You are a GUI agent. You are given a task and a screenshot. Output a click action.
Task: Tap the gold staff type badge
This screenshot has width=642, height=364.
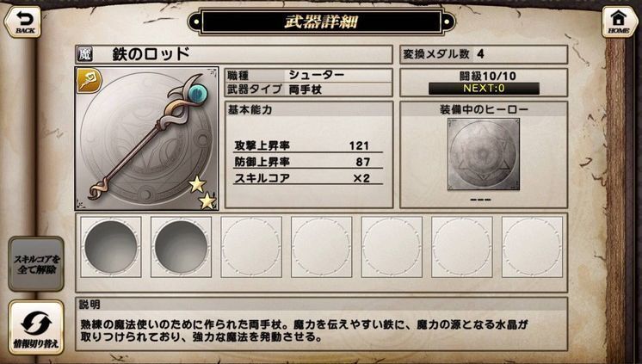coord(89,81)
